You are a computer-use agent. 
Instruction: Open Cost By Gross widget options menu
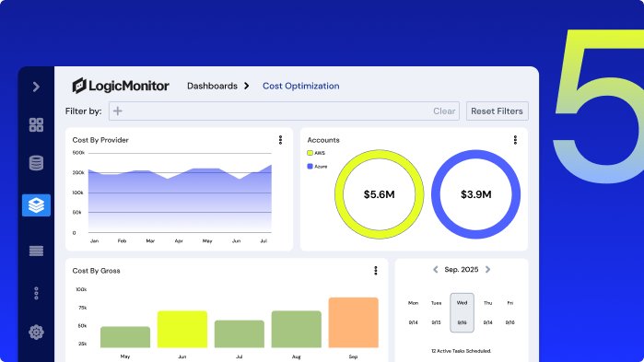coord(375,271)
